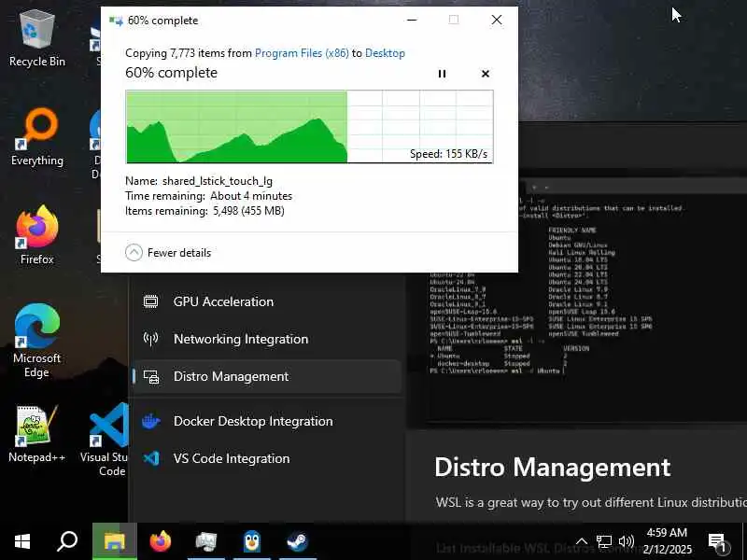Select the Microsoft Edge desktop shortcut
The image size is (747, 560).
tap(37, 341)
